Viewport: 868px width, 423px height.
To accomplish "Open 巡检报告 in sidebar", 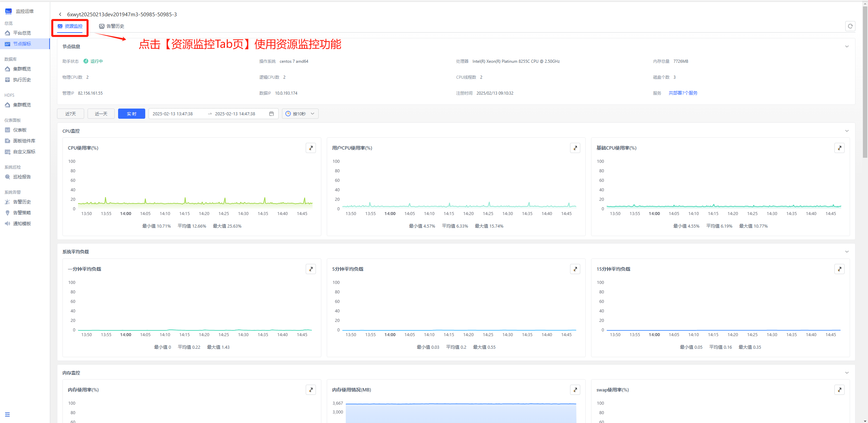I will [x=25, y=177].
